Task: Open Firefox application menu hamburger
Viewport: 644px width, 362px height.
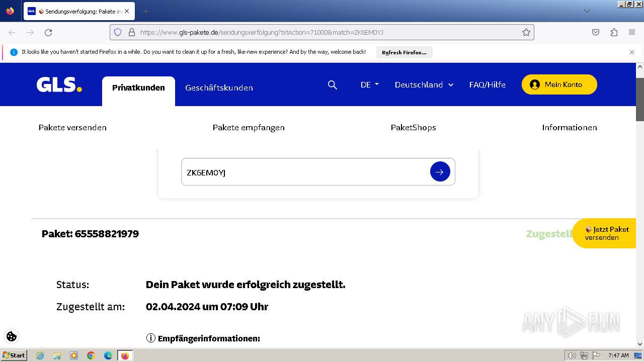Action: (x=632, y=32)
